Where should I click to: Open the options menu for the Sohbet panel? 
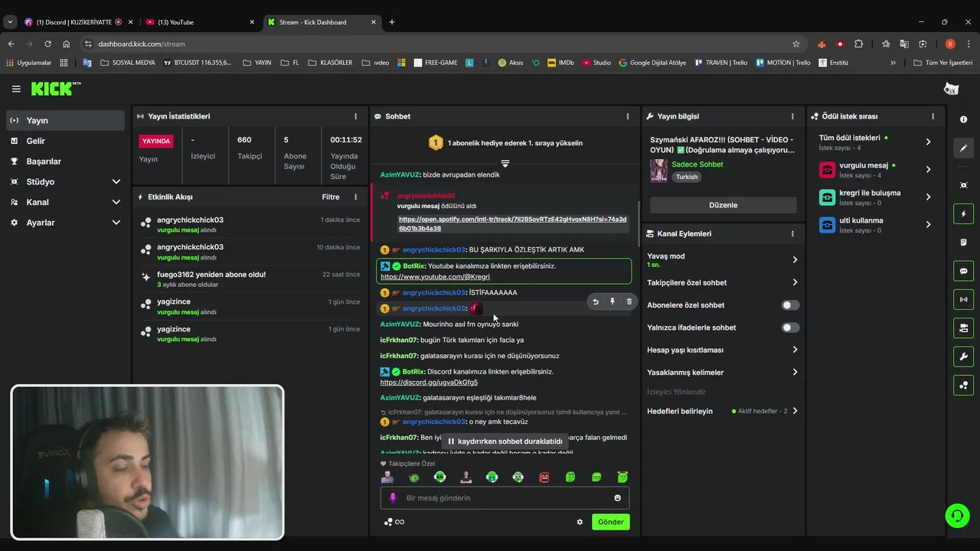pyautogui.click(x=628, y=116)
